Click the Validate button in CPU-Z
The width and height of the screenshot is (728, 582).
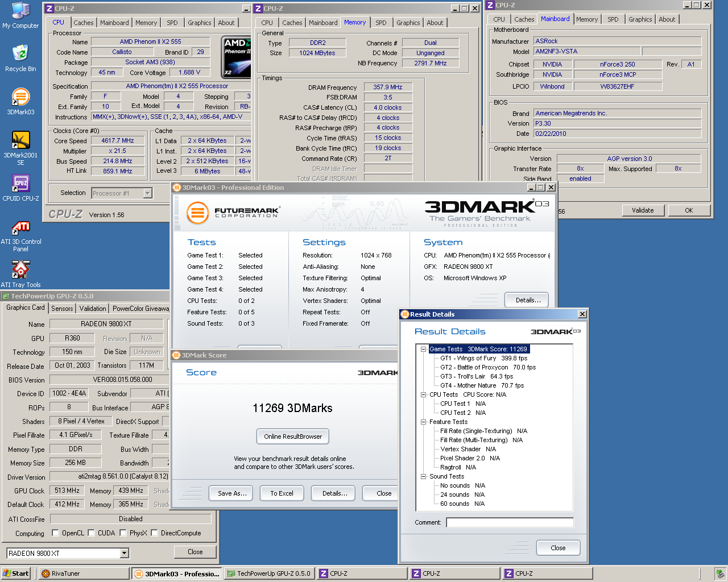pyautogui.click(x=643, y=210)
